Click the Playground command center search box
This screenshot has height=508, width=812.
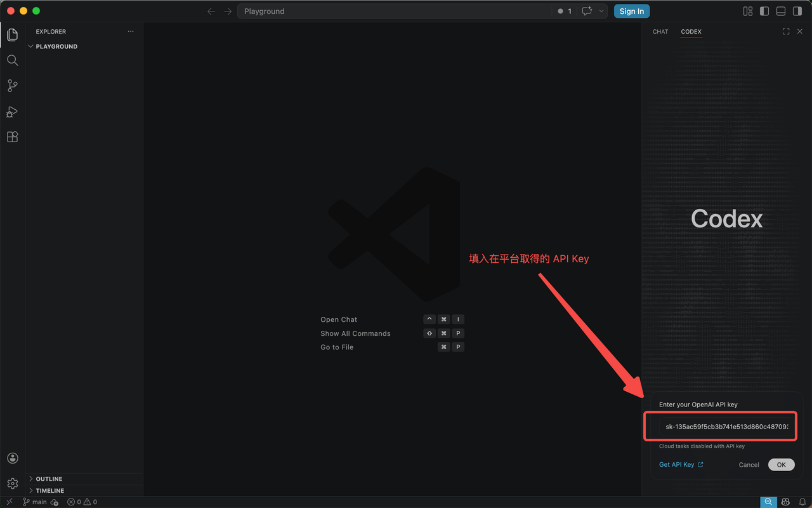(395, 11)
